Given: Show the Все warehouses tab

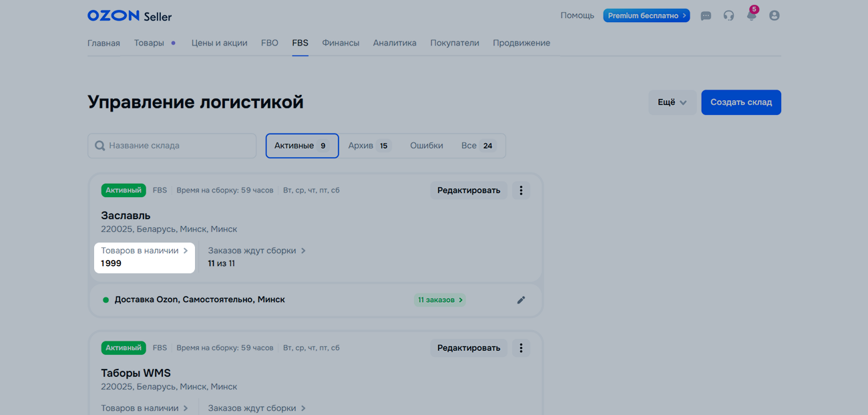Looking at the screenshot, I should [x=477, y=146].
